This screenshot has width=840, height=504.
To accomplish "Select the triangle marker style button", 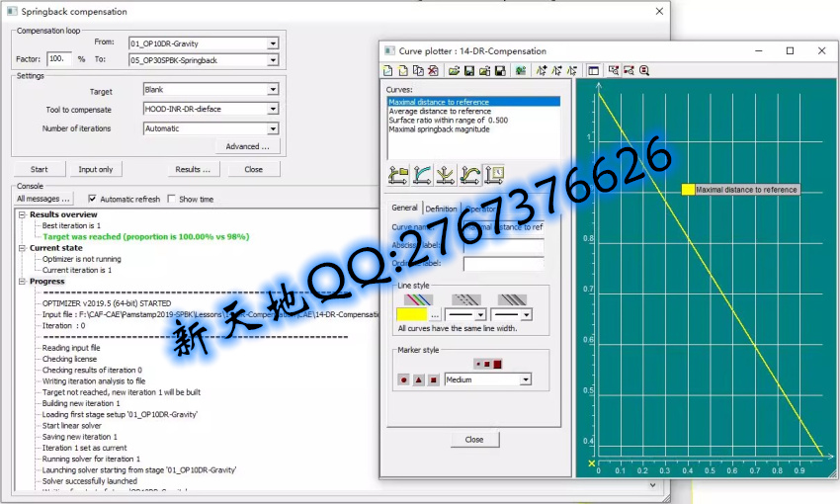I will pos(418,379).
